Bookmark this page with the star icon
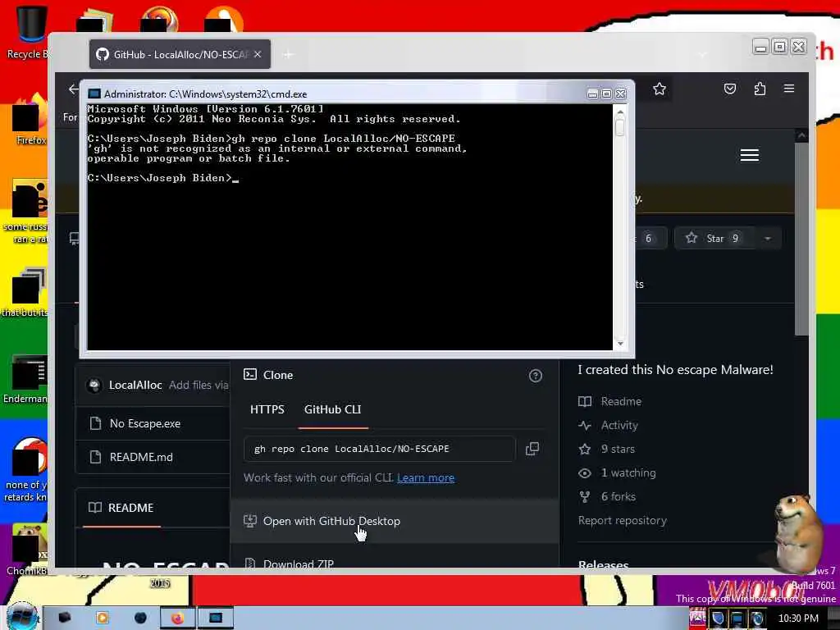 tap(660, 89)
